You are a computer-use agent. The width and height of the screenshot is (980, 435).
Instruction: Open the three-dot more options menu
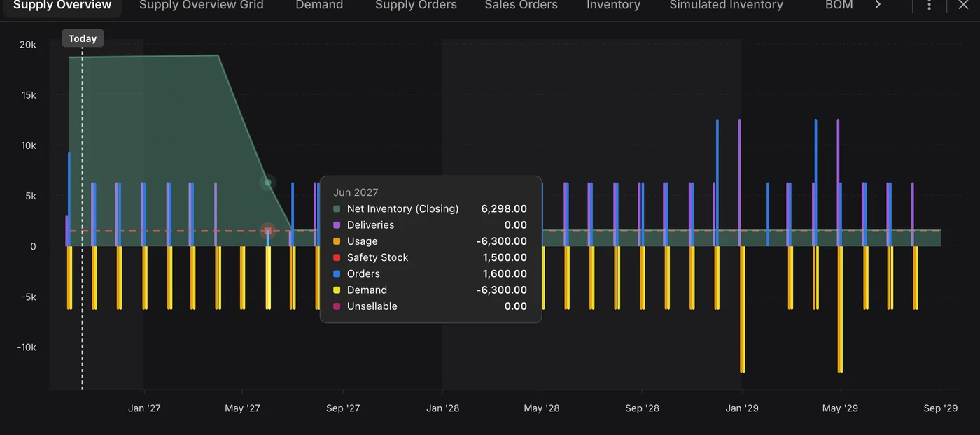930,5
